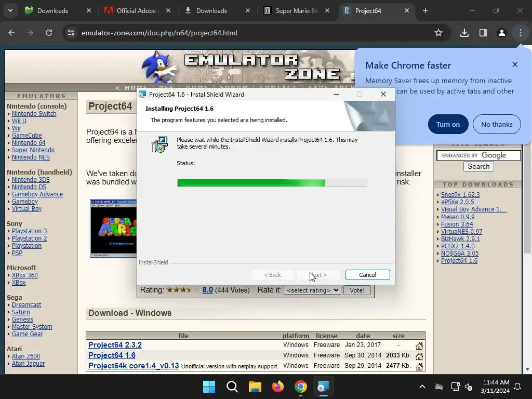Toggle Chrome side panel icon
This screenshot has width=532, height=399.
click(x=483, y=33)
